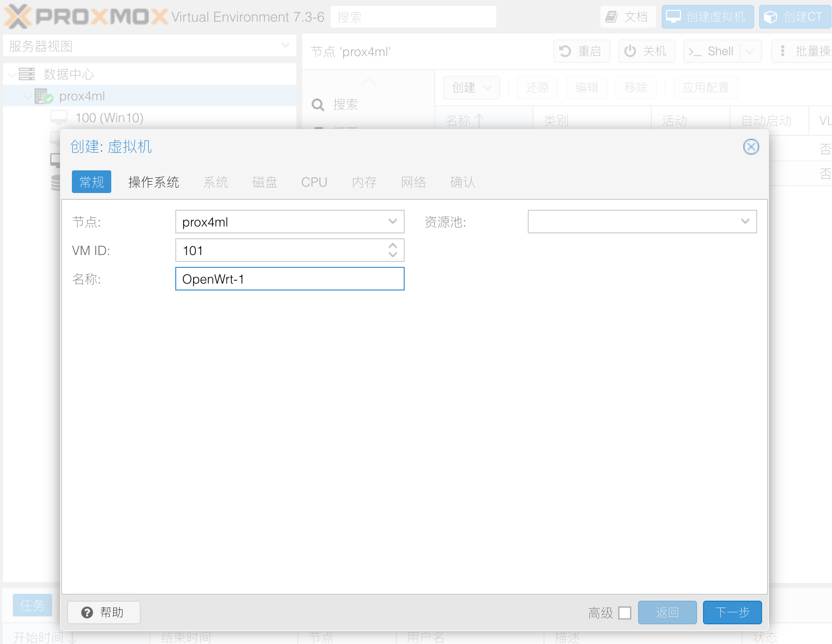Image resolution: width=832 pixels, height=644 pixels.
Task: Close the Create VM dialog
Action: [751, 147]
